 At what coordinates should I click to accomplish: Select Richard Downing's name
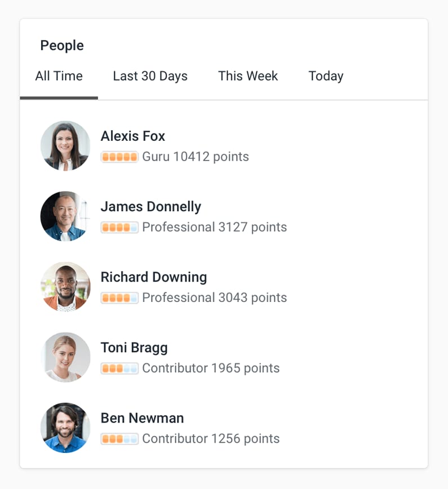pos(153,277)
